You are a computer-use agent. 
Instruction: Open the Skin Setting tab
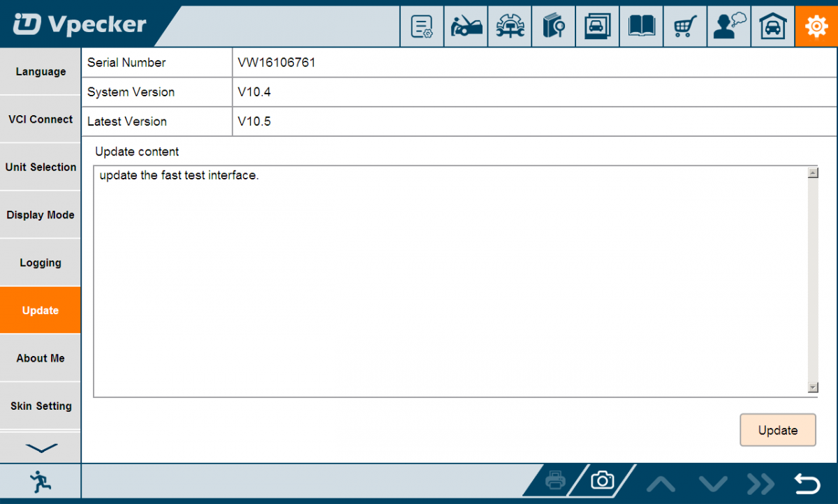[41, 406]
